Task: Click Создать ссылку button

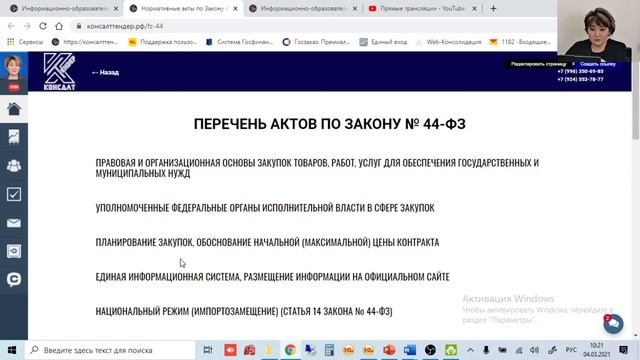Action: [x=598, y=64]
